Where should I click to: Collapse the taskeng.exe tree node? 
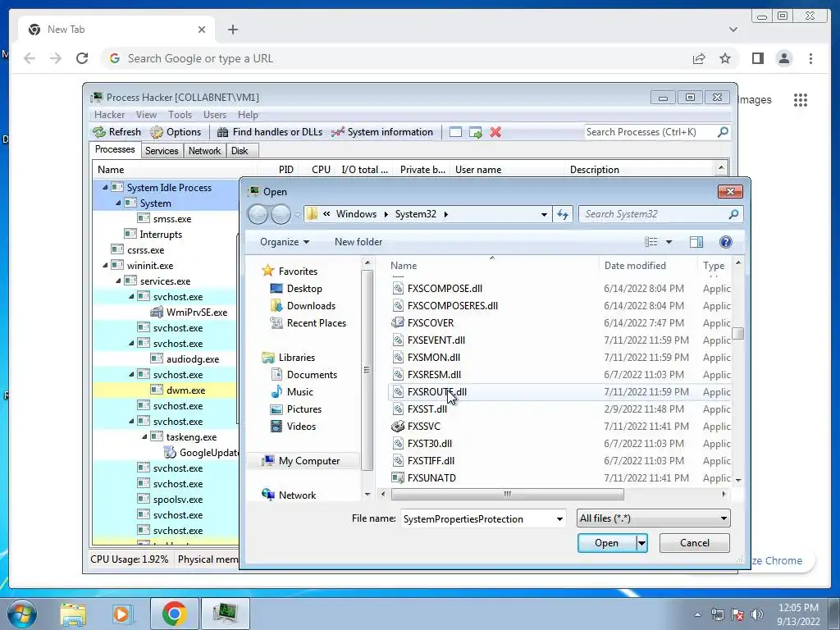(x=144, y=437)
